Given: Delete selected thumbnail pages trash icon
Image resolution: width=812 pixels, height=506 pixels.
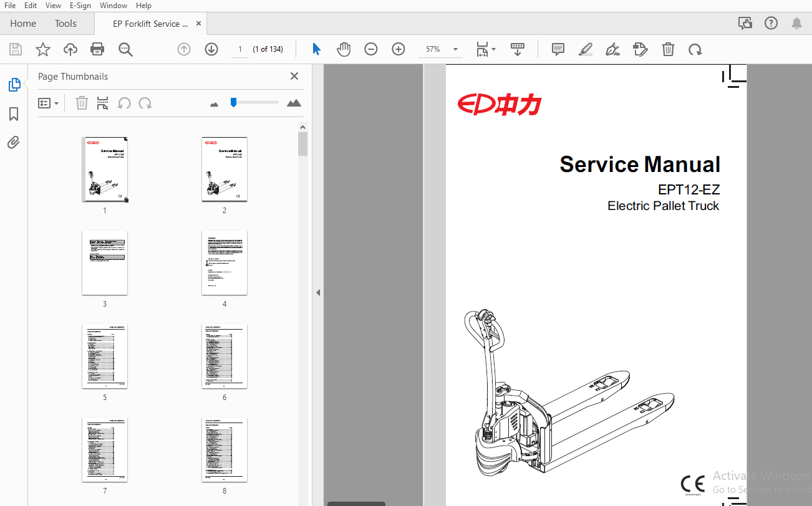Looking at the screenshot, I should click(x=82, y=103).
